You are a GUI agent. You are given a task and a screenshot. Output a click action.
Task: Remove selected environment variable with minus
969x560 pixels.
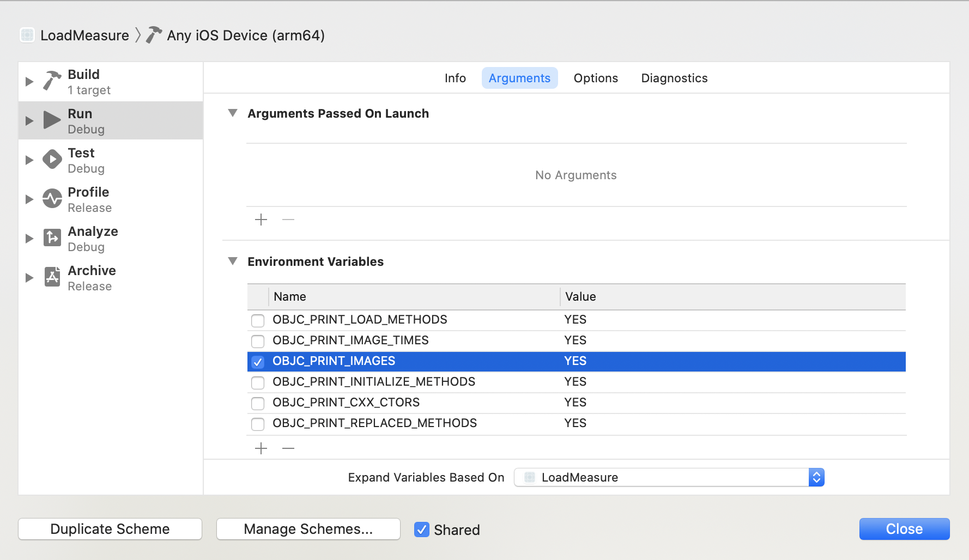tap(288, 448)
